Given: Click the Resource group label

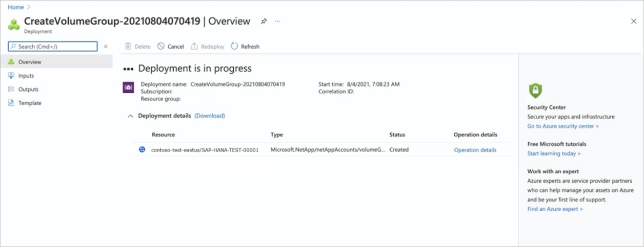Looking at the screenshot, I should (x=160, y=99).
